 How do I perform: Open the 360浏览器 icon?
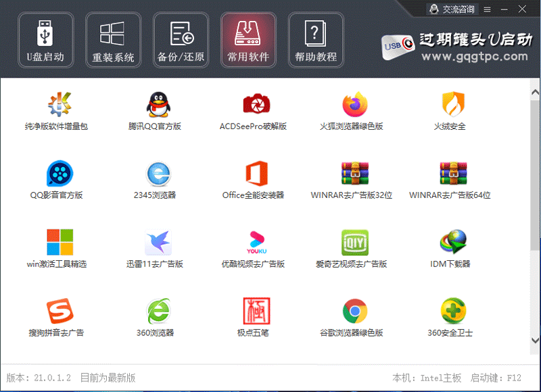click(158, 311)
